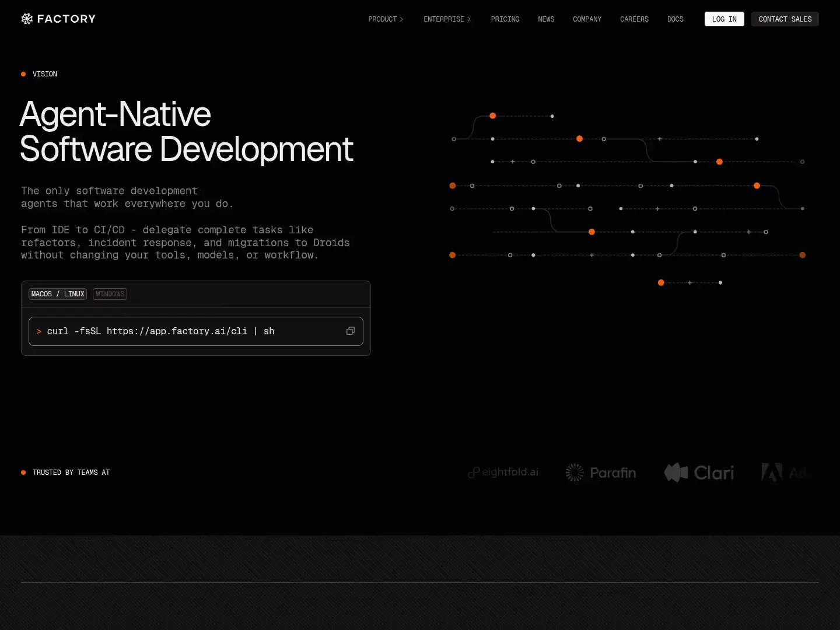The image size is (840, 630).
Task: Click the Parafin logo
Action: [x=601, y=473]
